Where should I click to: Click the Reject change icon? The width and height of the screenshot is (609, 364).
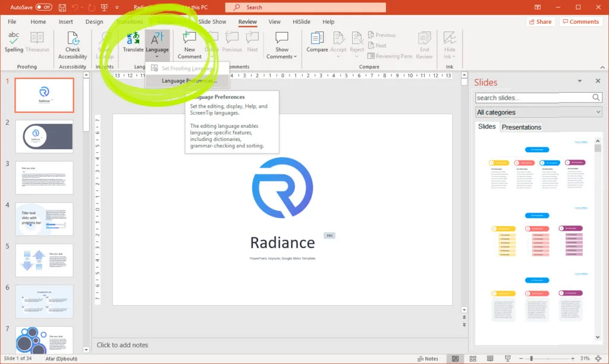pos(357,38)
